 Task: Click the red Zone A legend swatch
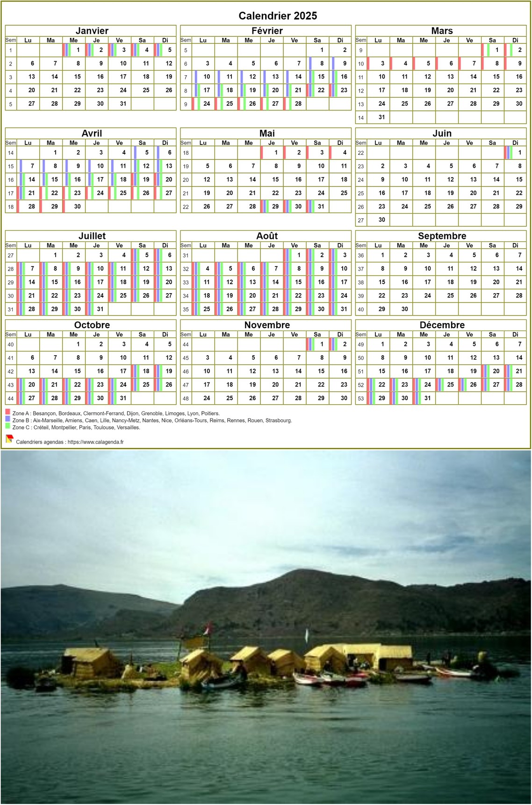point(7,412)
